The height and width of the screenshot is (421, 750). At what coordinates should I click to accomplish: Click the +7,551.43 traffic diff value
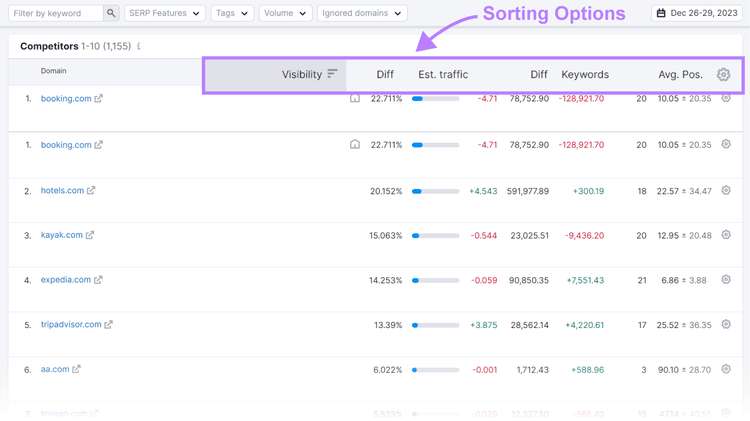[585, 280]
